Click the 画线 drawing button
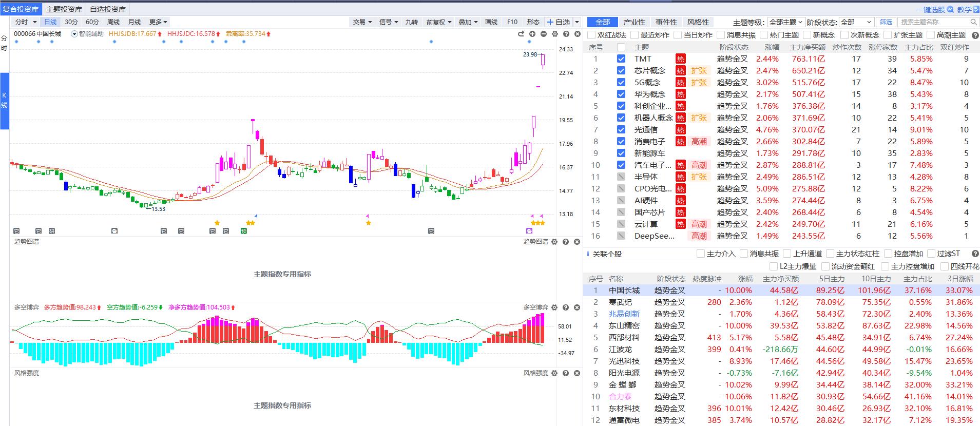Image resolution: width=980 pixels, height=426 pixels. (x=491, y=22)
